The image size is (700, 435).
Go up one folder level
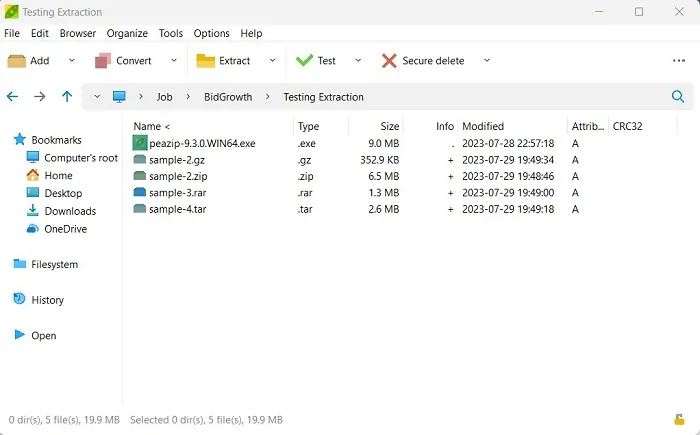click(67, 96)
